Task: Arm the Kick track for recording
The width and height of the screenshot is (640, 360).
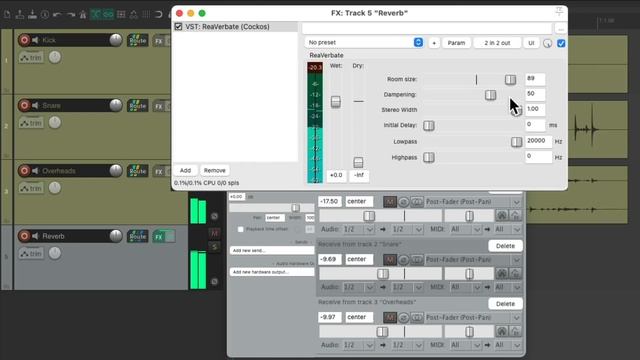Action: (24, 40)
